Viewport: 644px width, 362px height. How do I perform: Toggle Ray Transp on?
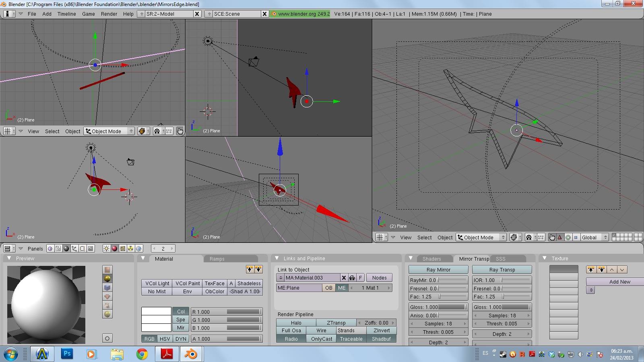click(502, 269)
